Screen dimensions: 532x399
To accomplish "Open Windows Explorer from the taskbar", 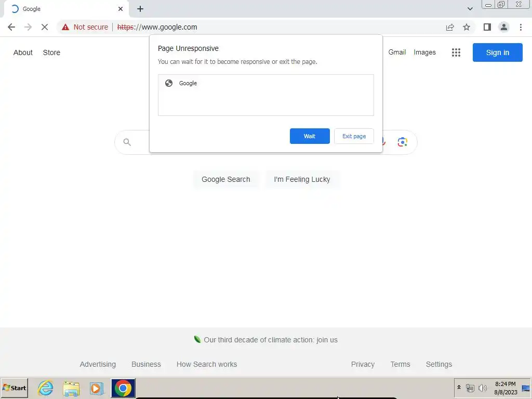I will [x=71, y=388].
